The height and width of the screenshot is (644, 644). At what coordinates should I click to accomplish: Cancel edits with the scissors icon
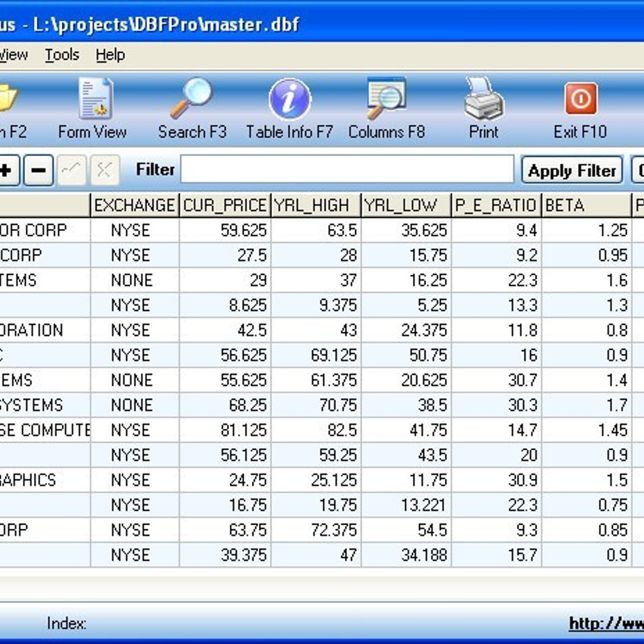coord(105,170)
